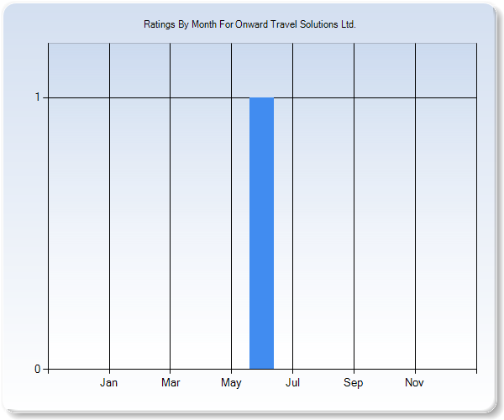Image resolution: width=504 pixels, height=420 pixels.
Task: Click the y-axis value '0'
Action: pos(38,369)
